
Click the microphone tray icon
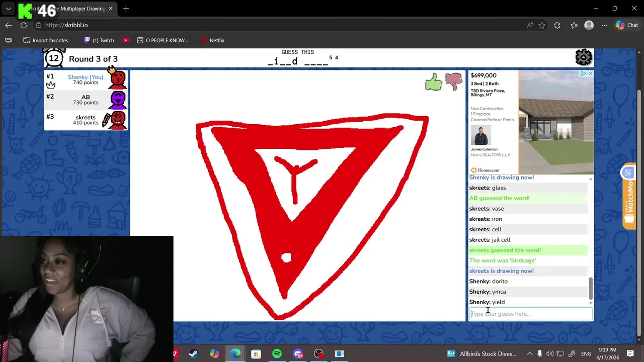point(540,354)
